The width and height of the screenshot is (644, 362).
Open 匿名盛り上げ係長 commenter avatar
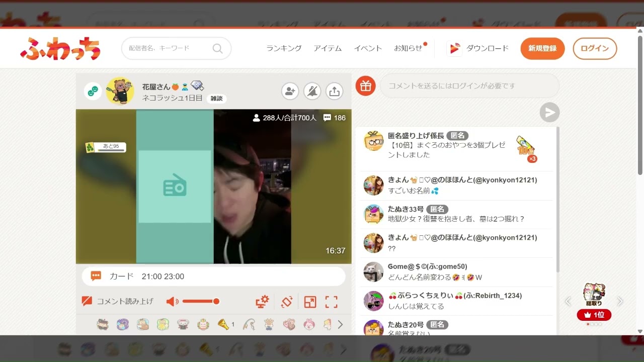pyautogui.click(x=374, y=141)
